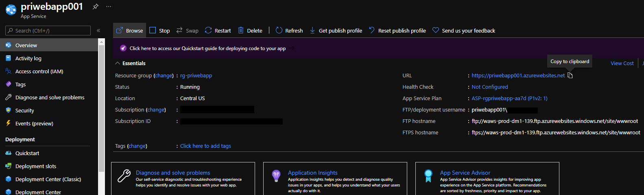Focus the sidebar Search box
Image resolution: width=644 pixels, height=195 pixels.
click(x=48, y=31)
